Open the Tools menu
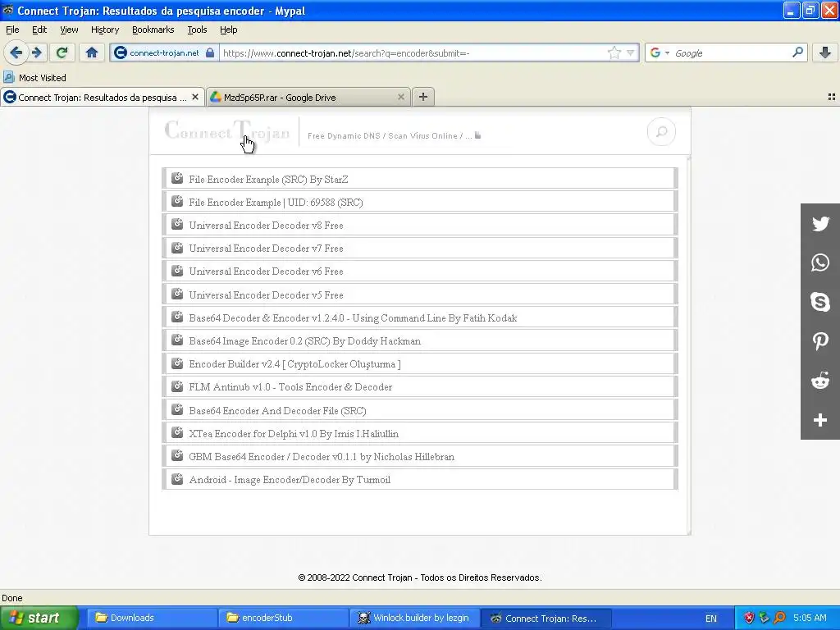The width and height of the screenshot is (840, 630). point(197,30)
